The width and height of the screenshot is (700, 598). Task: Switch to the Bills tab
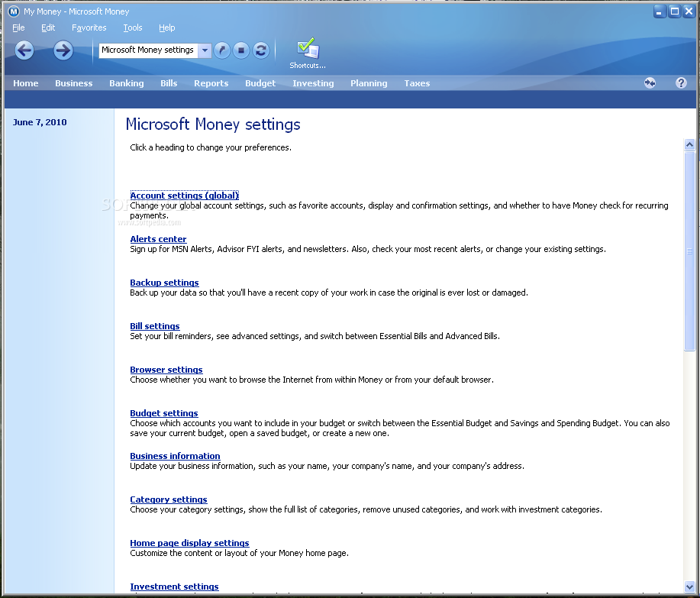[x=169, y=83]
